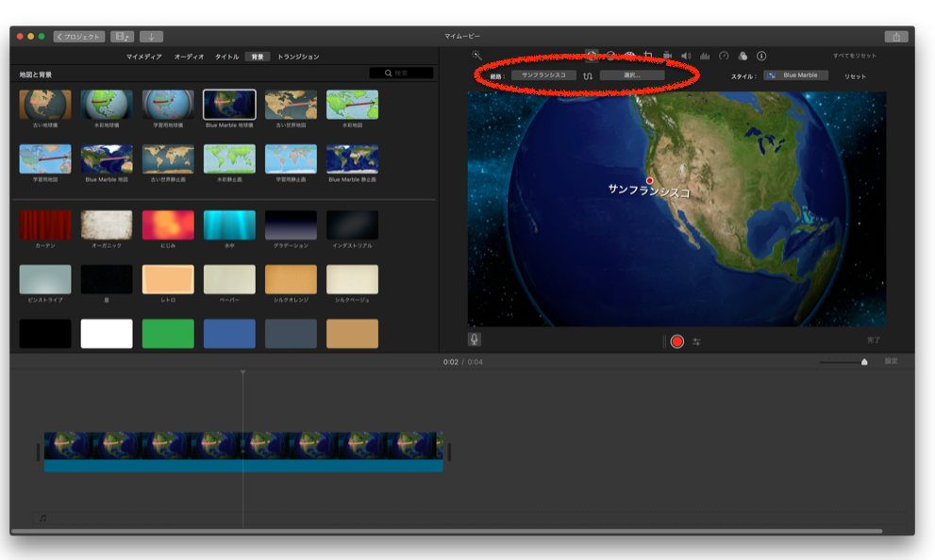The height and width of the screenshot is (560, 935).
Task: Select the map globe adjustment icon
Action: [x=591, y=56]
